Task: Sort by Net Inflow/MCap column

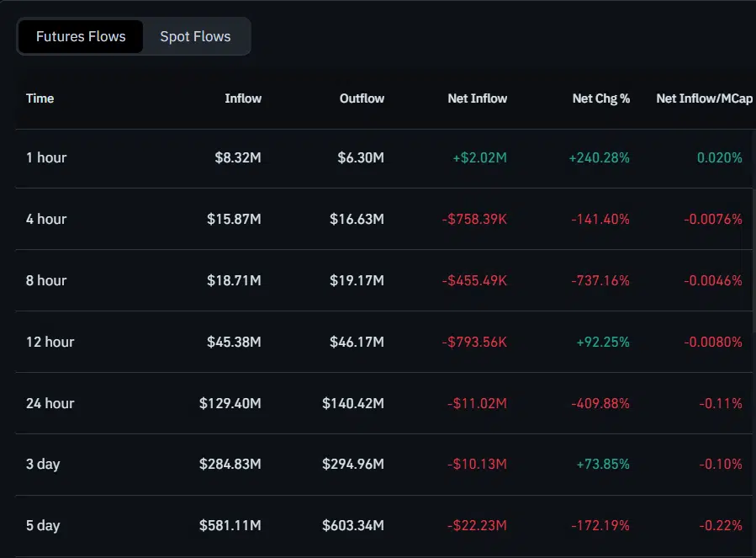Action: pyautogui.click(x=705, y=98)
